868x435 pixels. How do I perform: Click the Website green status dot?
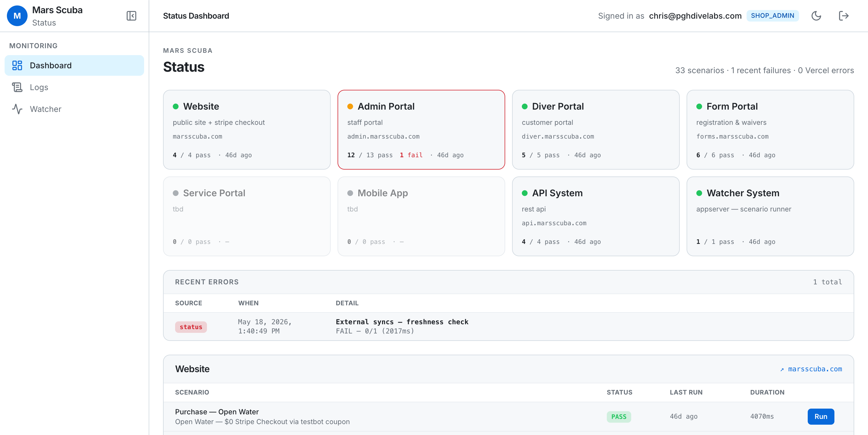pyautogui.click(x=176, y=106)
